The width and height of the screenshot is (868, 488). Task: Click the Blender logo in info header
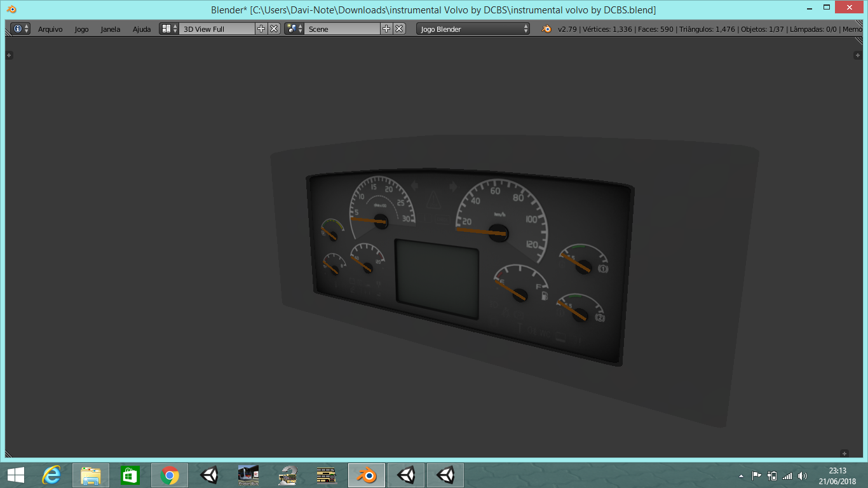(x=546, y=29)
